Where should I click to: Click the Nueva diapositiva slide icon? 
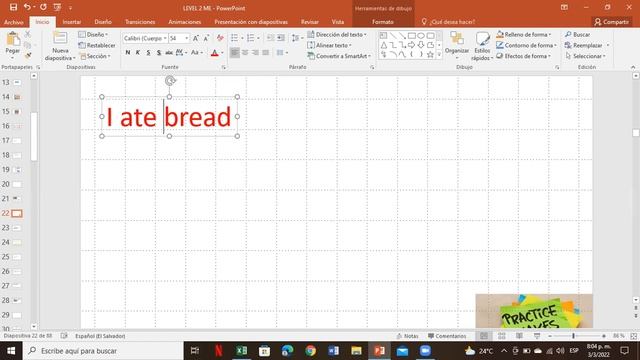coord(60,39)
